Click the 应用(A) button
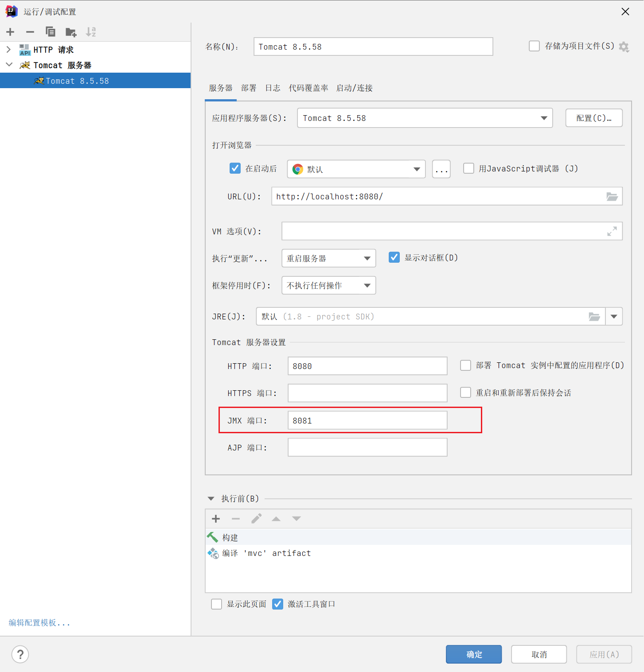This screenshot has width=644, height=672. pyautogui.click(x=604, y=654)
